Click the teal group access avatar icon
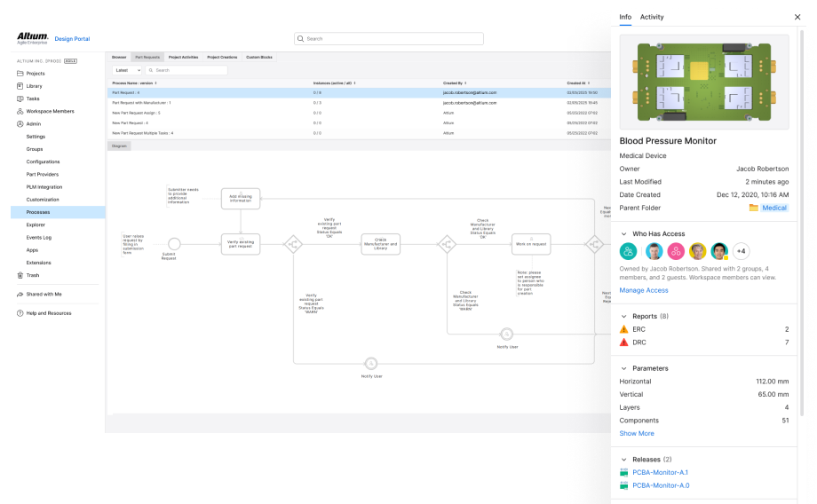This screenshot has width=817, height=504. [x=629, y=251]
